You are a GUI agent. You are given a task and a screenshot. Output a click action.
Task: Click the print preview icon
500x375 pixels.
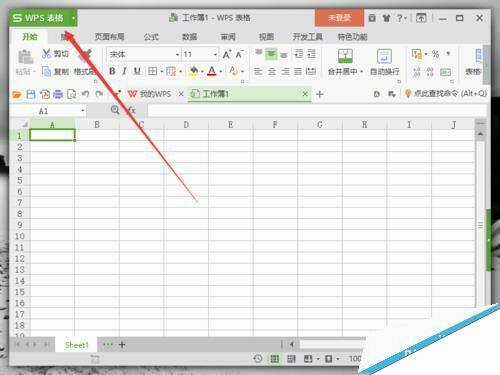pyautogui.click(x=71, y=94)
